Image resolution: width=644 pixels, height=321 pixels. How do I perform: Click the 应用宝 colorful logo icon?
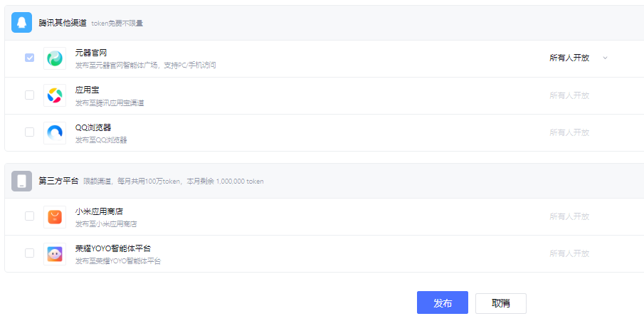point(55,95)
